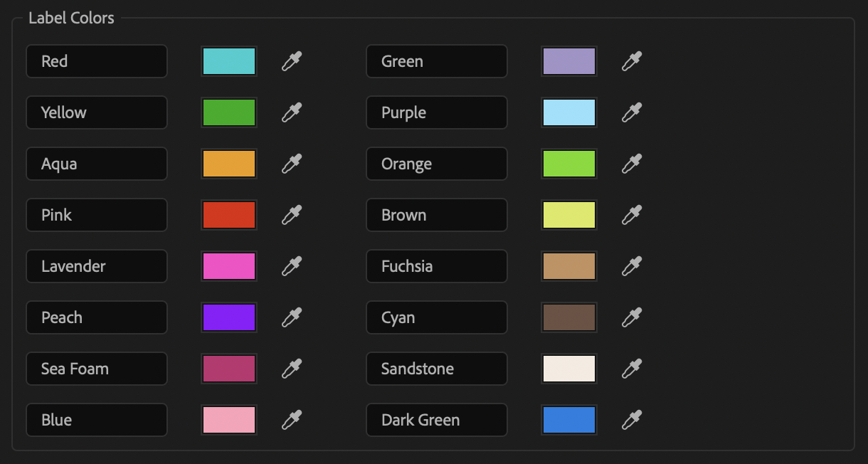Use the eyedropper beside the Yellow label
The width and height of the screenshot is (868, 464).
[x=291, y=112]
